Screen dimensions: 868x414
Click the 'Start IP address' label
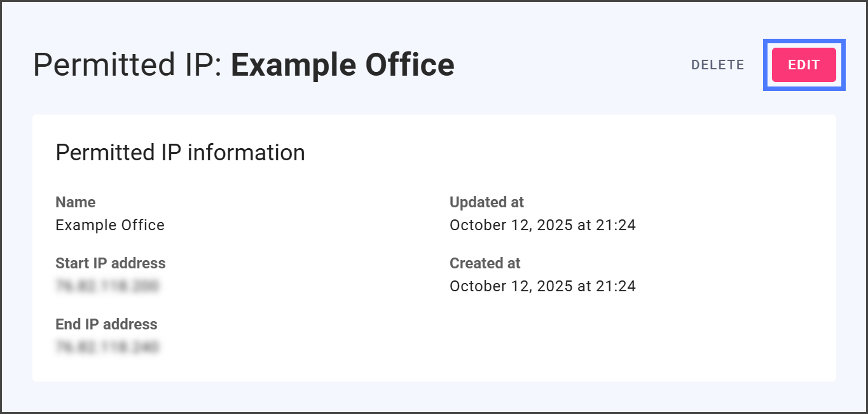[x=110, y=263]
